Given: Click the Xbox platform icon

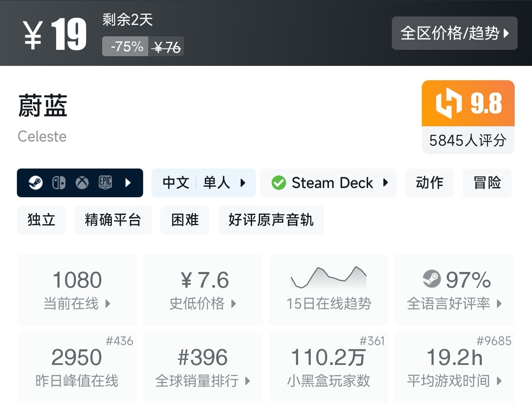Looking at the screenshot, I should (x=82, y=183).
